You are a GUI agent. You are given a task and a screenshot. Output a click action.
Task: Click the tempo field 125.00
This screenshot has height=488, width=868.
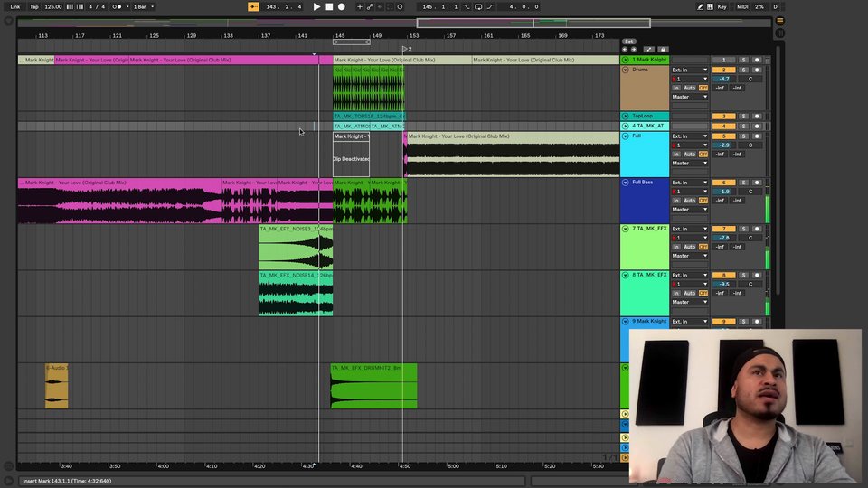coord(53,6)
